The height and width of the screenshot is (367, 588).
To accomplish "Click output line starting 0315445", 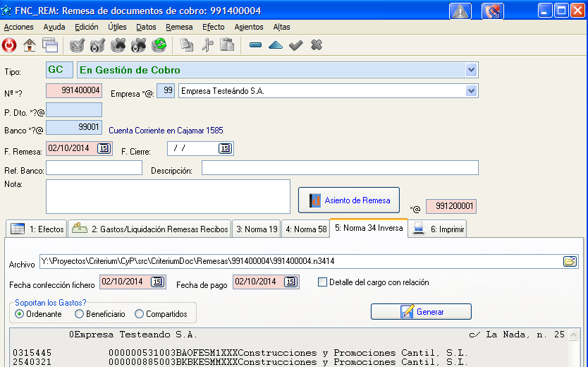I will click(x=240, y=353).
